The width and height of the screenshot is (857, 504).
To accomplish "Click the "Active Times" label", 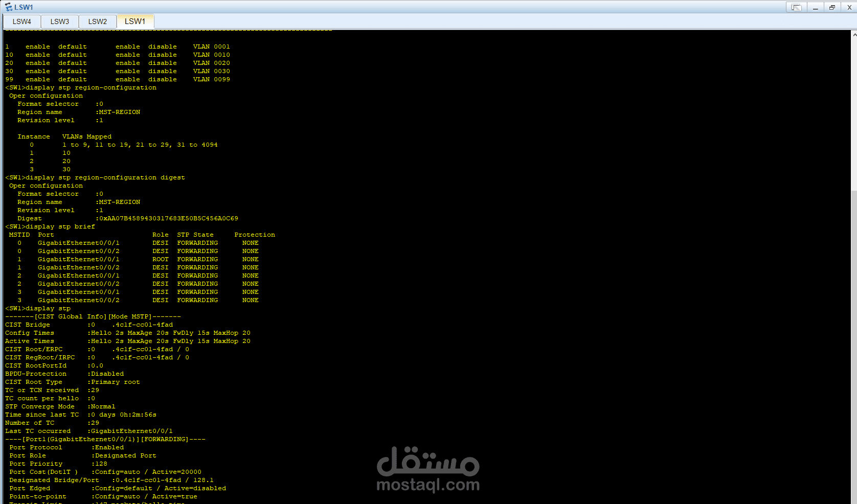I will (x=30, y=341).
